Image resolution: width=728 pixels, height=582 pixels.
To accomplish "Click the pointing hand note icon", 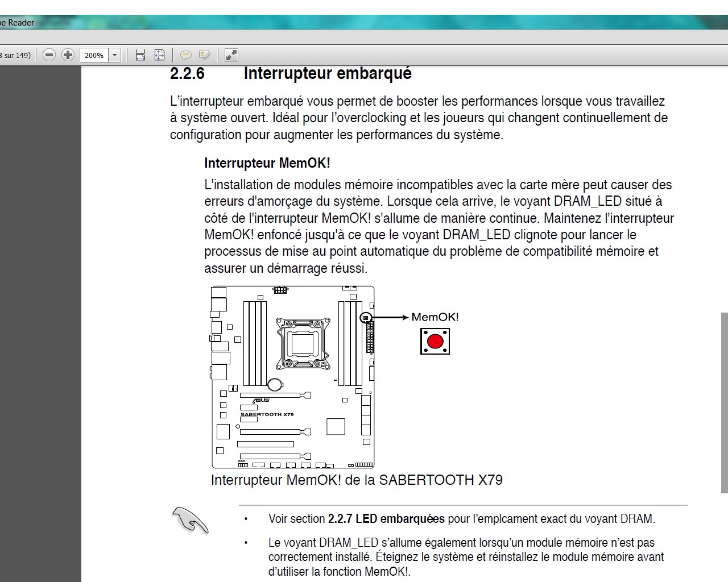I will click(191, 520).
